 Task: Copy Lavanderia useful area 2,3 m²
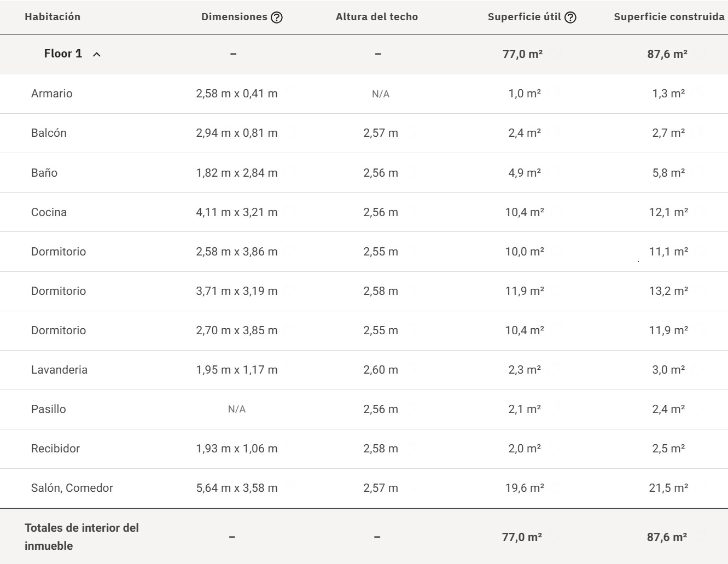click(x=552, y=369)
